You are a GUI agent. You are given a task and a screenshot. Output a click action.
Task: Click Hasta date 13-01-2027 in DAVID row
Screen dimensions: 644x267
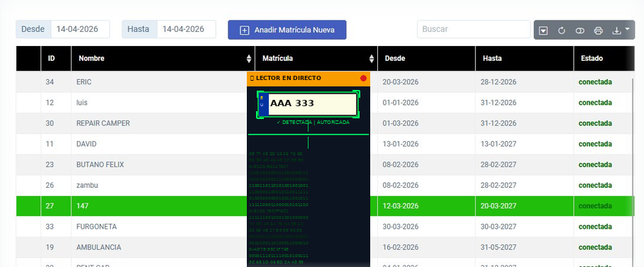[x=499, y=144]
